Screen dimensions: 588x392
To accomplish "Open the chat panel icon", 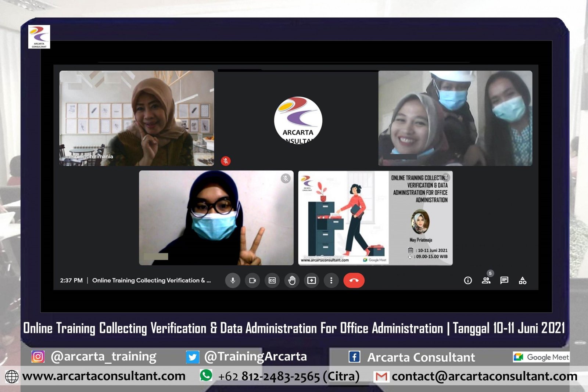I will coord(504,280).
